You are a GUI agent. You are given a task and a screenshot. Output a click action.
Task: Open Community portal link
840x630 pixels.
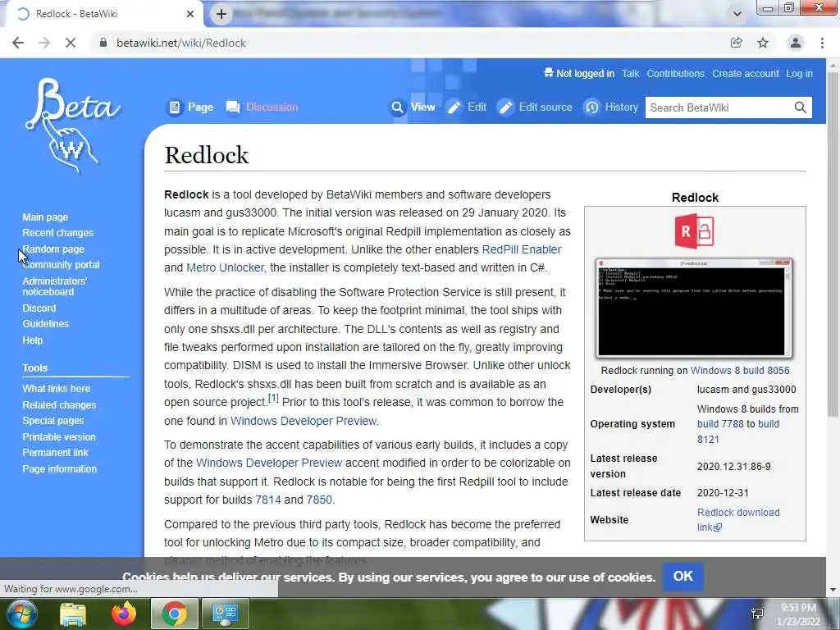61,265
